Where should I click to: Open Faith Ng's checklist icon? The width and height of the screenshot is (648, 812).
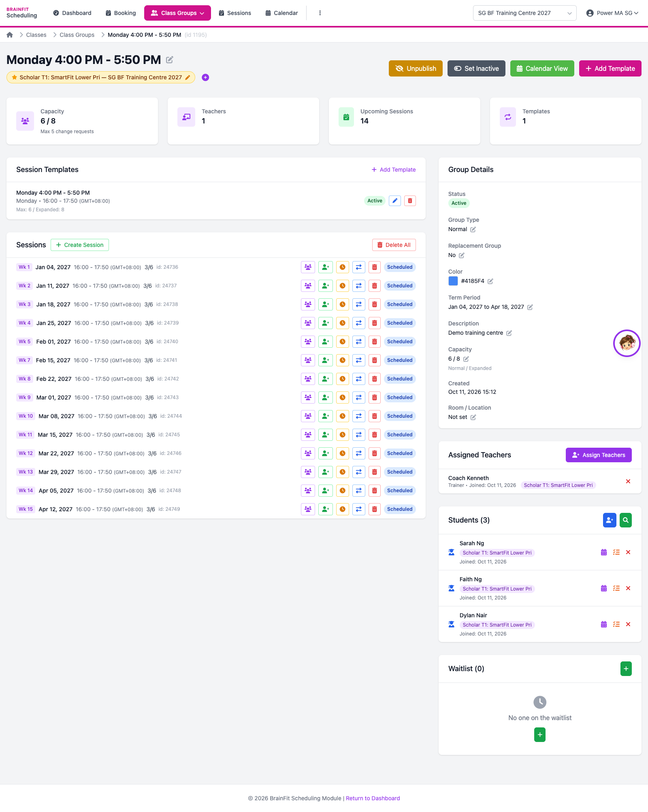(616, 589)
